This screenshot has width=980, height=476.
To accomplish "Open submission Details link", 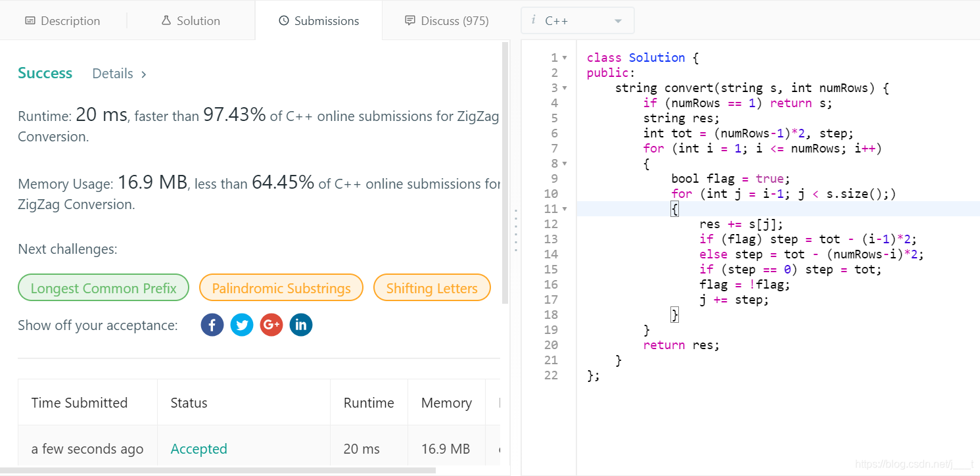I will point(119,74).
